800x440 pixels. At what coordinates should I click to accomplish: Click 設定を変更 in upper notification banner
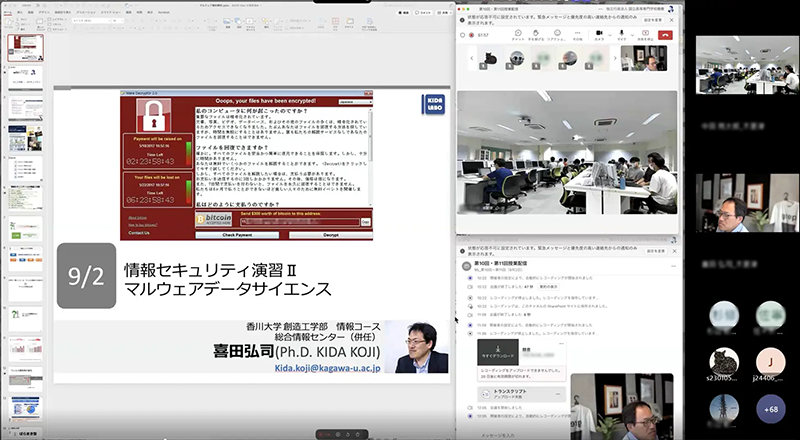(653, 20)
